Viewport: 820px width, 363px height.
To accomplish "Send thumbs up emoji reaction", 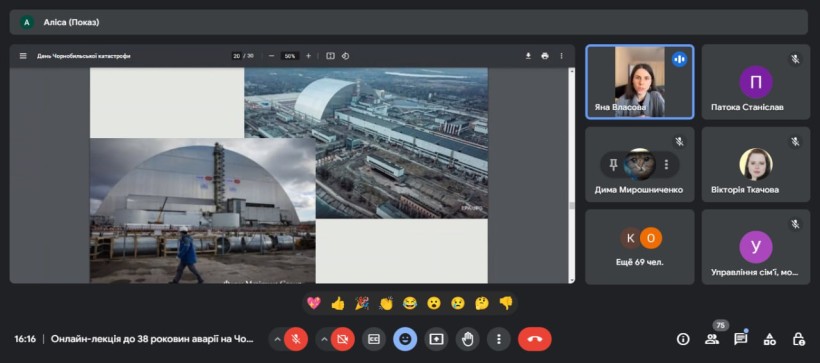I will (338, 303).
